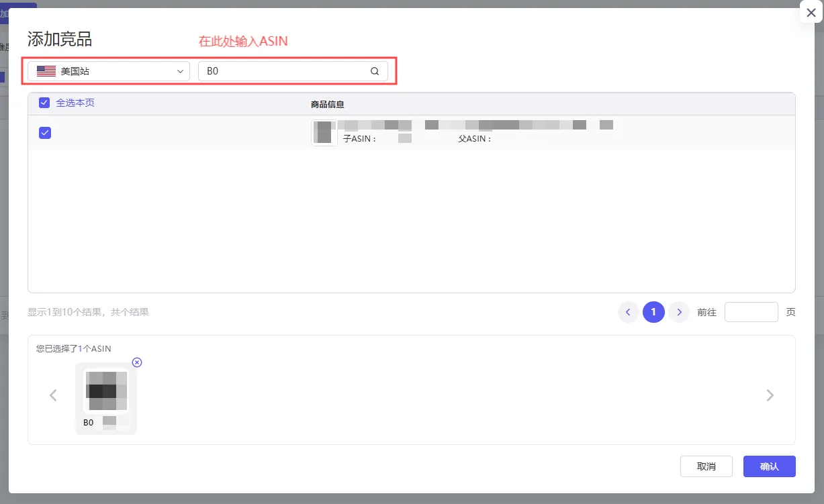Focus the ASIN search input with B0
This screenshot has width=824, height=504.
(293, 71)
